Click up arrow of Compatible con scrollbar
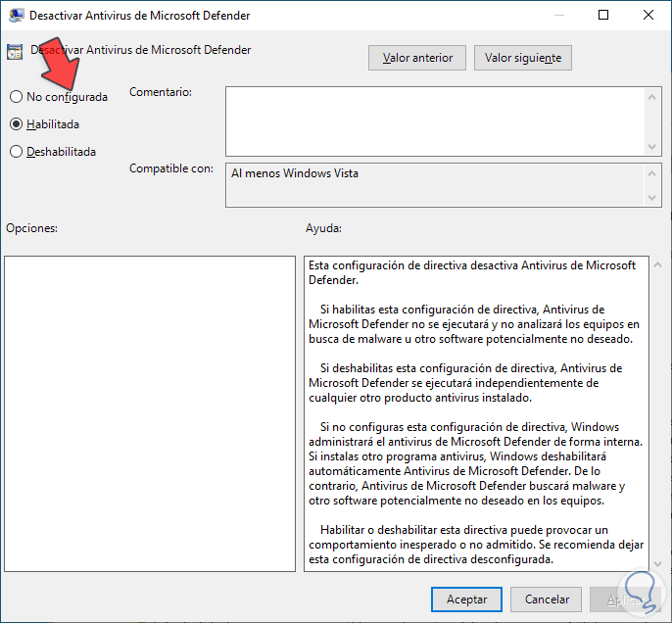Viewport: 672px width, 623px height. [x=651, y=173]
